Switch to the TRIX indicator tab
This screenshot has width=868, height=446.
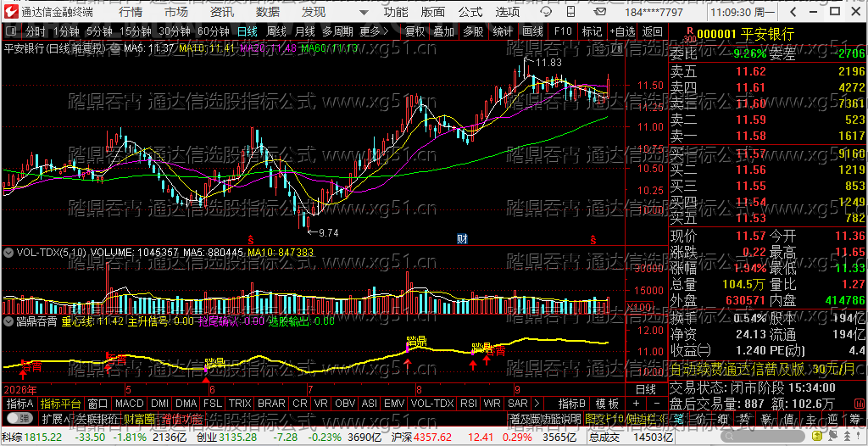[x=240, y=404]
